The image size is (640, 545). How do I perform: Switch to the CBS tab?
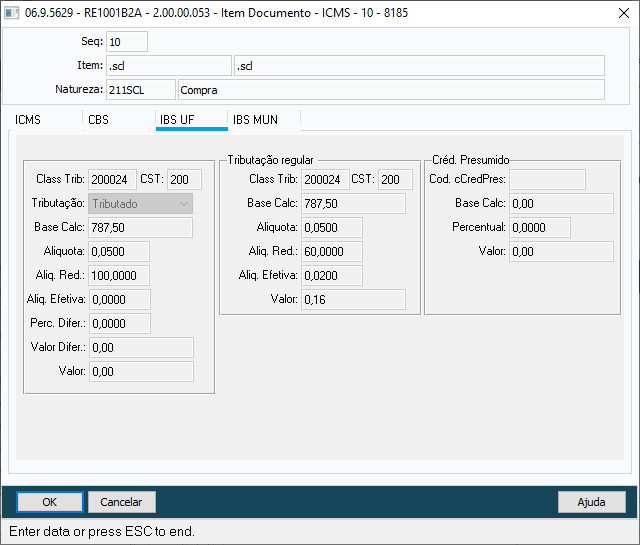point(98,120)
